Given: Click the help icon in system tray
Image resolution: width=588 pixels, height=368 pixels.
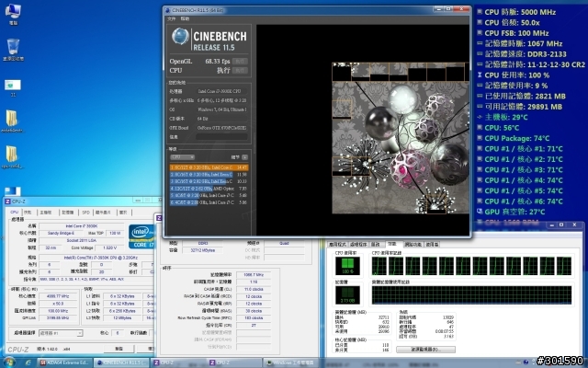Looking at the screenshot, I should click(526, 362).
